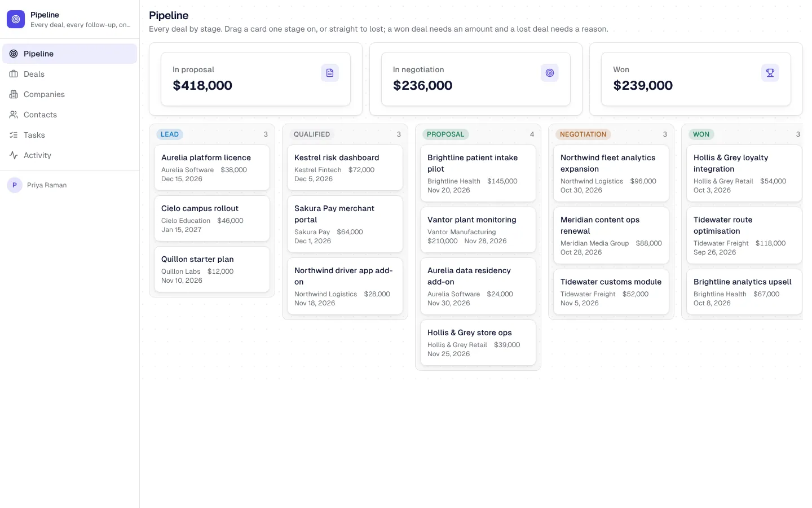Open the Deals page in sidebar

point(70,74)
